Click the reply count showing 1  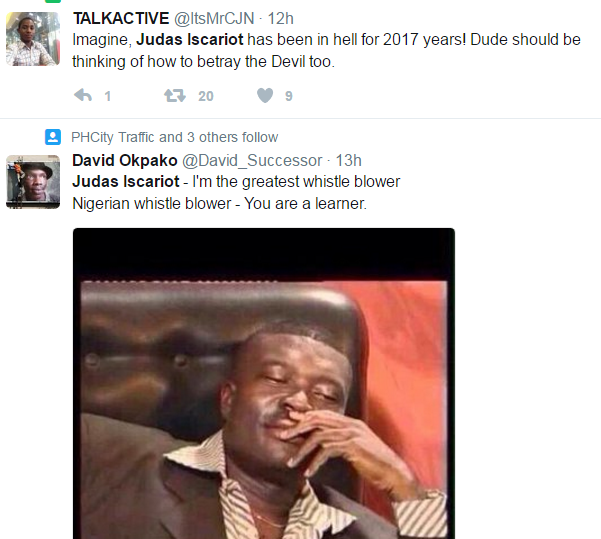[108, 96]
